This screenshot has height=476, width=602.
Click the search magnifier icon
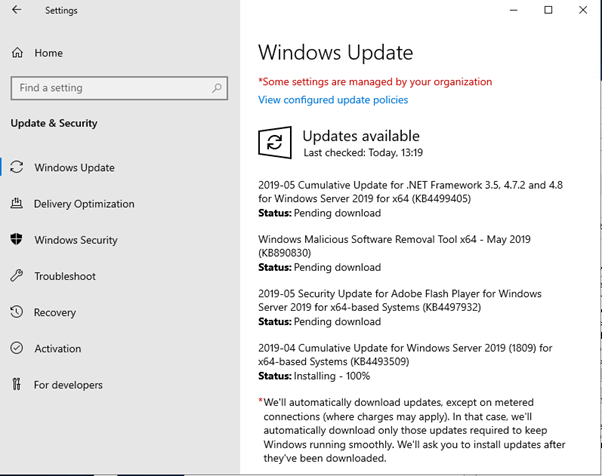215,88
